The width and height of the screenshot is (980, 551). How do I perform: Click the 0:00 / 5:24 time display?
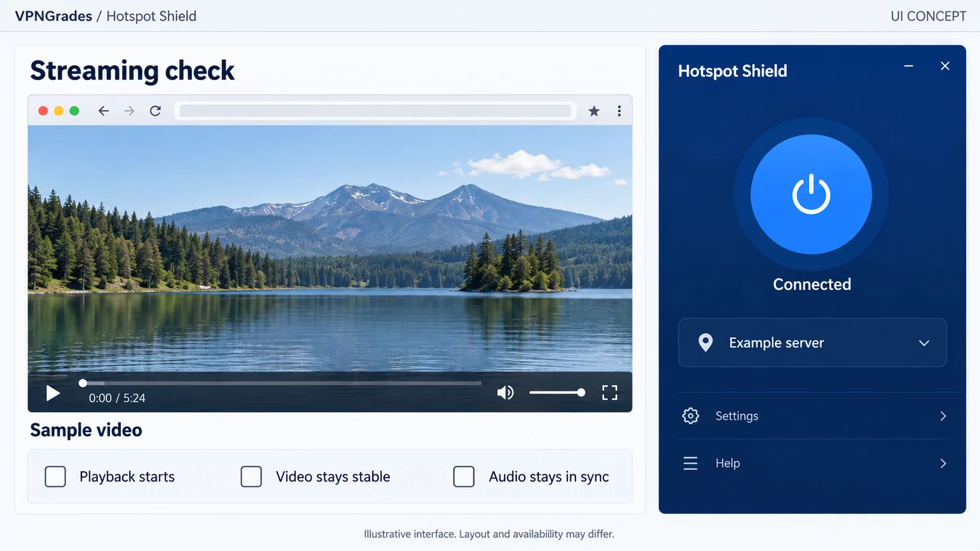click(x=117, y=398)
